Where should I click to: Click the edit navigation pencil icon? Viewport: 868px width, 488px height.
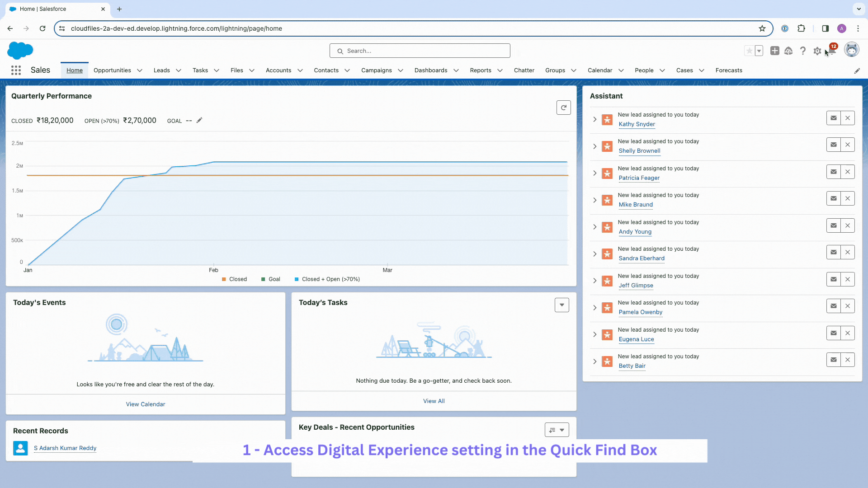point(857,70)
